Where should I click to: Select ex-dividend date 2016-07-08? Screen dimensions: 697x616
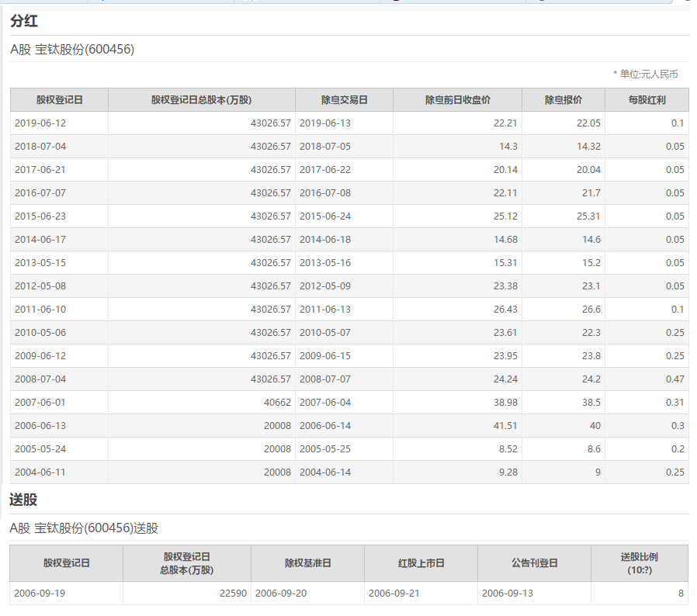point(325,193)
